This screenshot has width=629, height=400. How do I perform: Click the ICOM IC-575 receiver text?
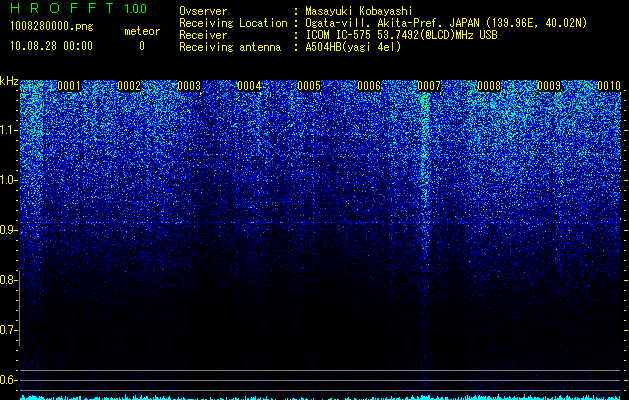401,35
